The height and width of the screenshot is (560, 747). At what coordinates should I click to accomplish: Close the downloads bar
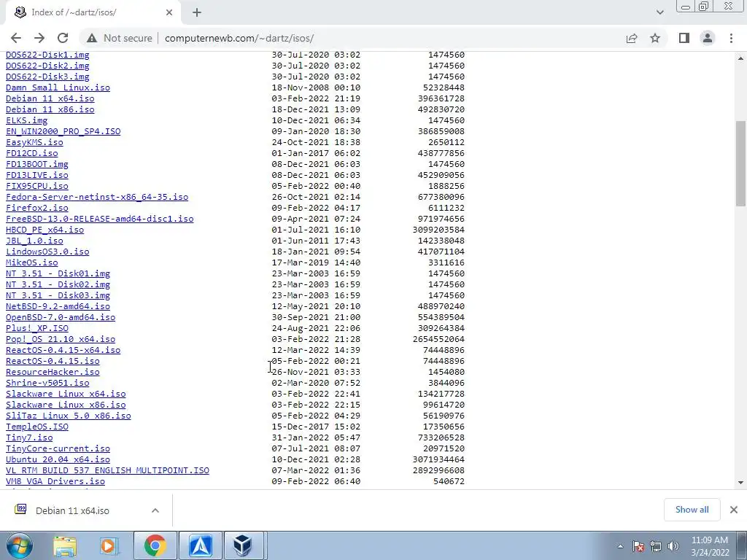tap(734, 510)
